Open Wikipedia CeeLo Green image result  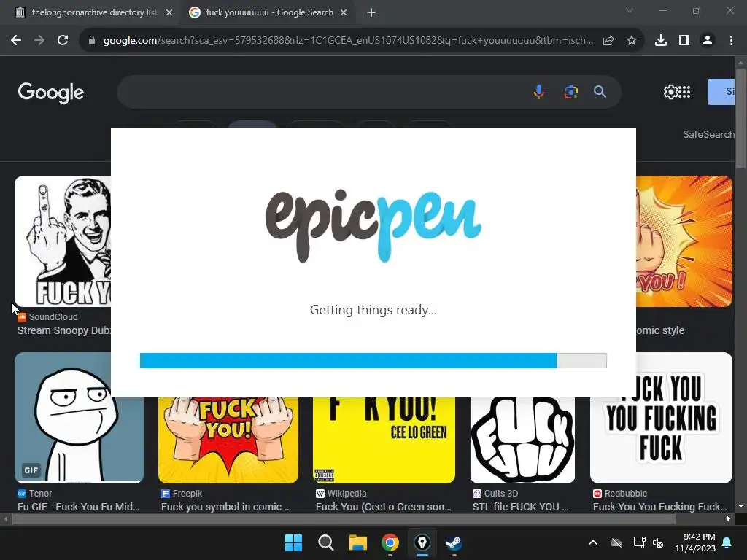tap(384, 440)
